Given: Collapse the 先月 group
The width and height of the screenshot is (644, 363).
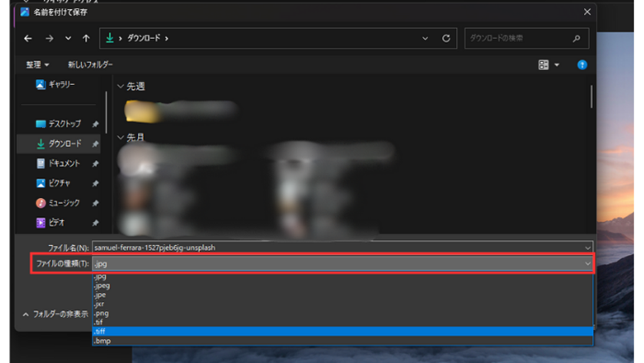Looking at the screenshot, I should [121, 138].
